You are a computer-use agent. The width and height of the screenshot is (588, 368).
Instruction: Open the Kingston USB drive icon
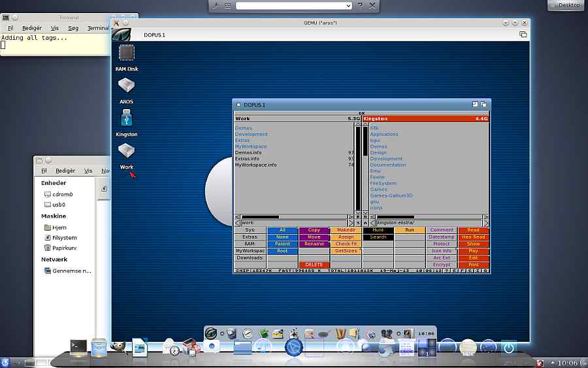[x=126, y=118]
